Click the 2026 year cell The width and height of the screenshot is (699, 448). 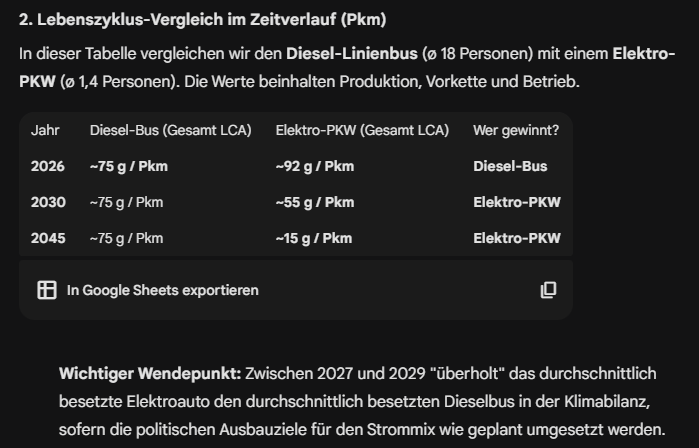coord(47,166)
